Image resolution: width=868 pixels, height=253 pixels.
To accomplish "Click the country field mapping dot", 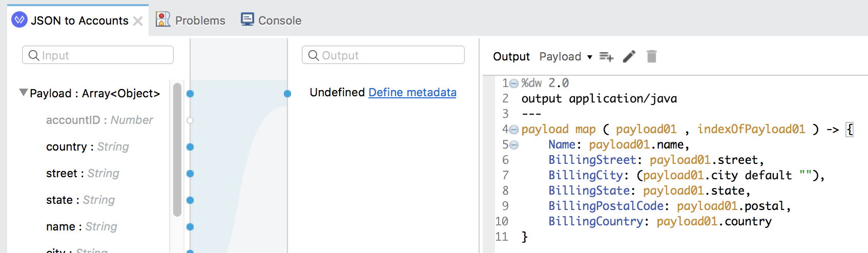I will pos(190,147).
